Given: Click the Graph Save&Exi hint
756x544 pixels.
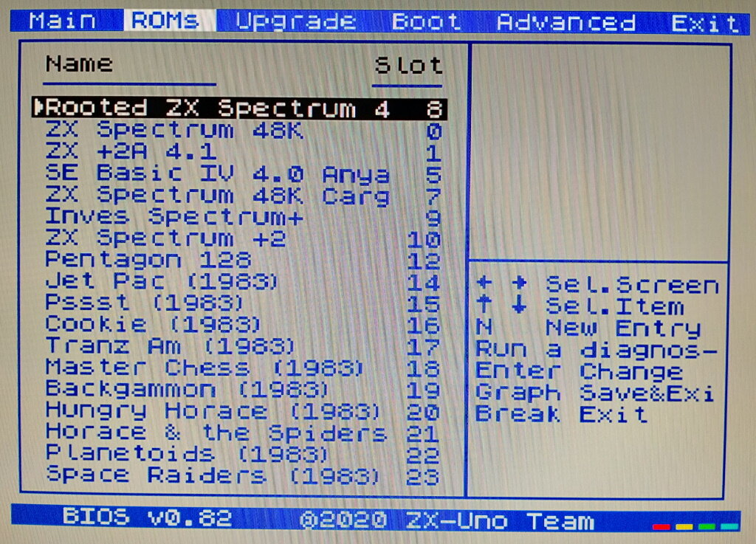Looking at the screenshot, I should (595, 393).
